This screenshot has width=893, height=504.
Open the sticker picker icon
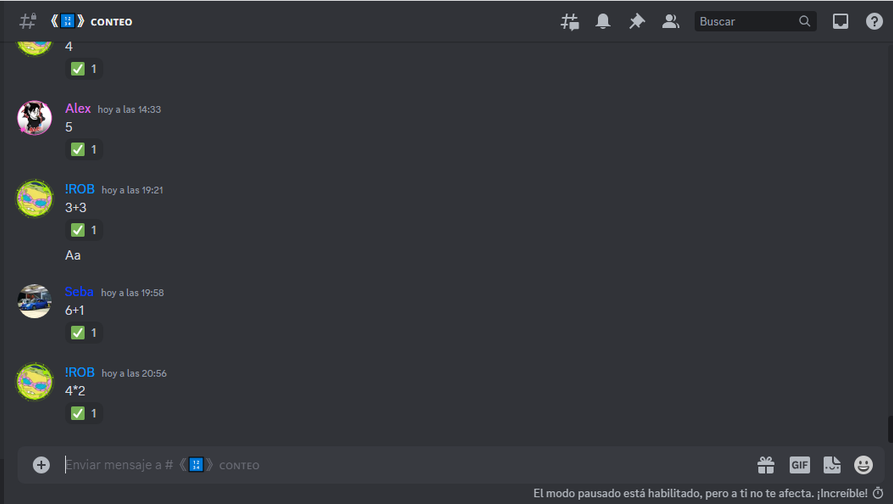point(832,465)
